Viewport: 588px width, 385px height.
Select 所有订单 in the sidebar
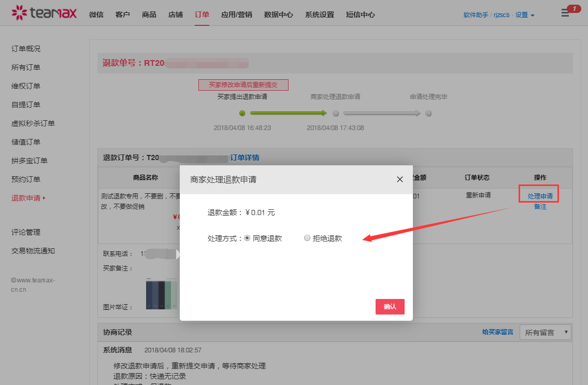coord(26,67)
